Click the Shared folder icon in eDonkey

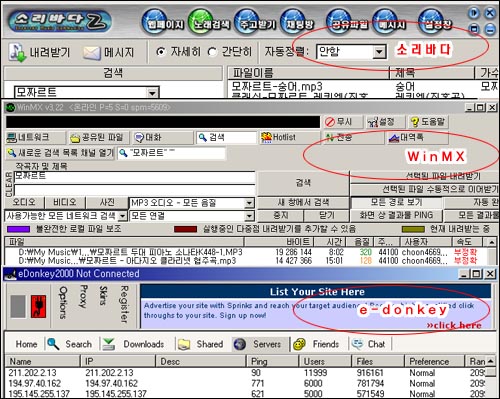(x=184, y=344)
